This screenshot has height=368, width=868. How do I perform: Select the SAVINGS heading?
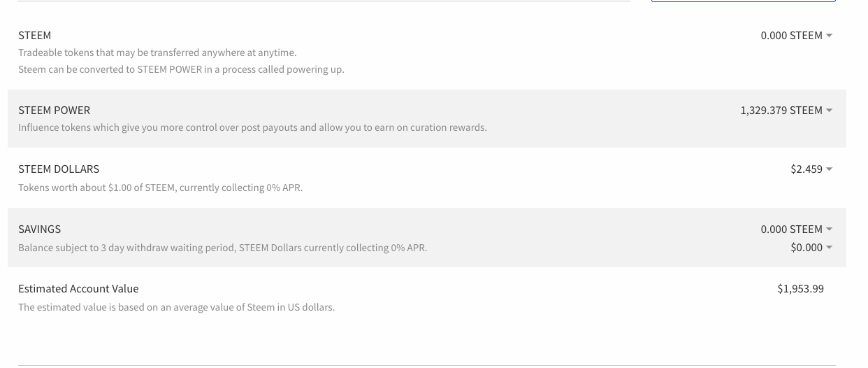(39, 229)
